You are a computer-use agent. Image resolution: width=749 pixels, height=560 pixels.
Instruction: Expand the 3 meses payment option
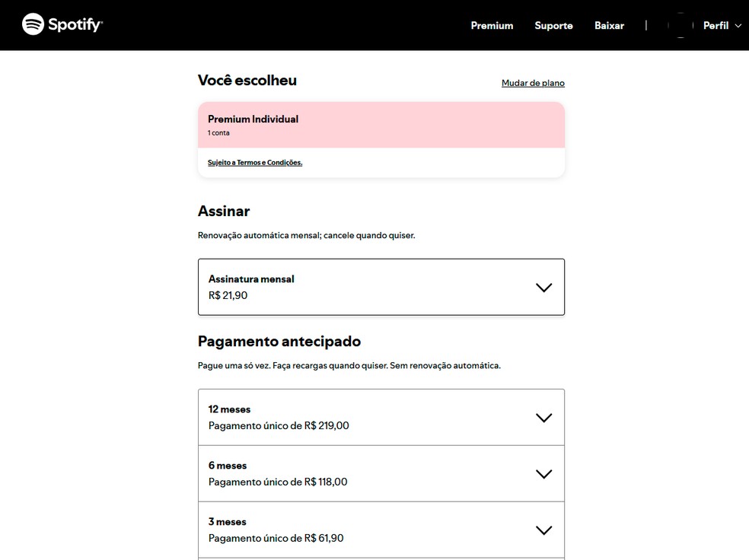point(543,530)
